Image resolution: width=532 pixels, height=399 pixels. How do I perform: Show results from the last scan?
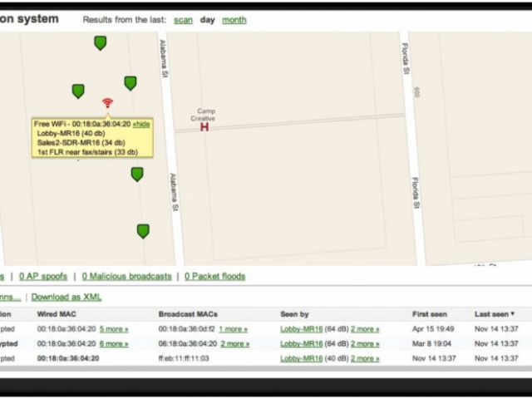click(x=183, y=20)
